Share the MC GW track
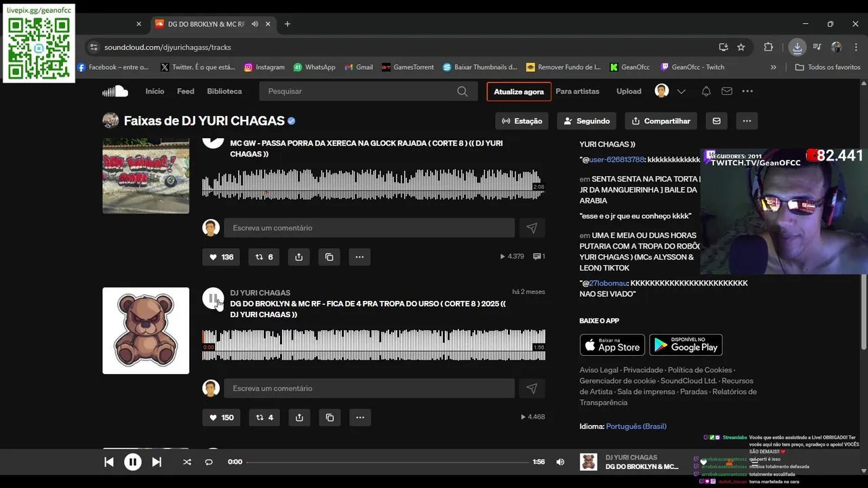 point(299,257)
